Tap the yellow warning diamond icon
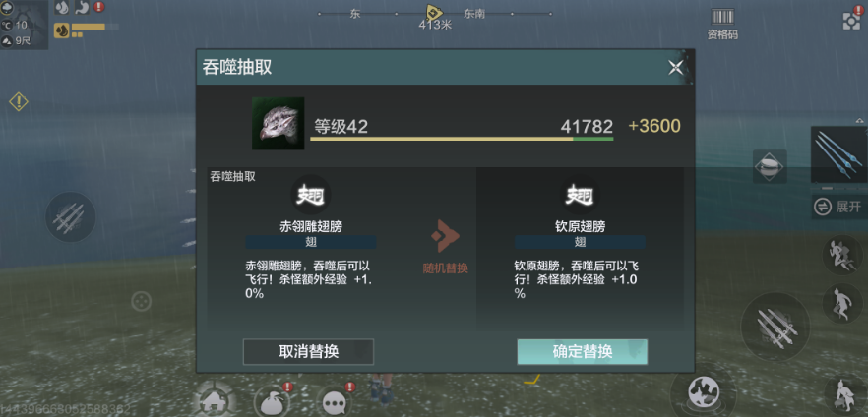 click(19, 101)
